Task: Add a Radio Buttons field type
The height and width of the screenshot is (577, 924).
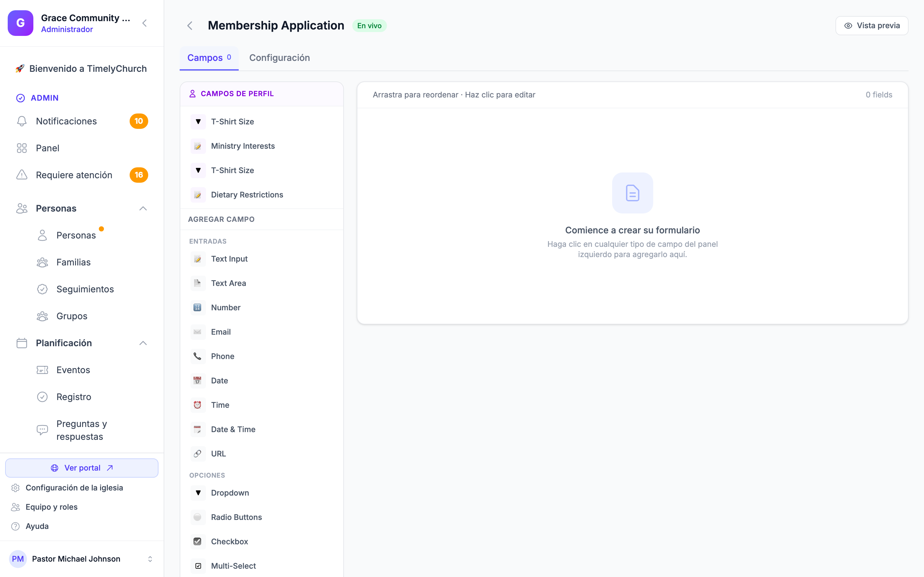Action: [x=261, y=517]
